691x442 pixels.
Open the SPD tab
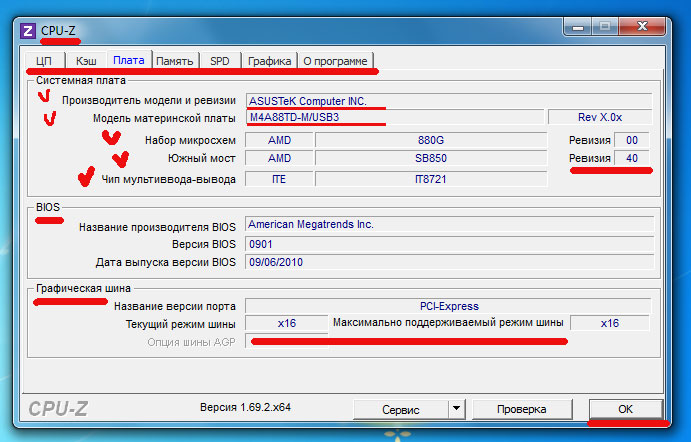point(219,61)
